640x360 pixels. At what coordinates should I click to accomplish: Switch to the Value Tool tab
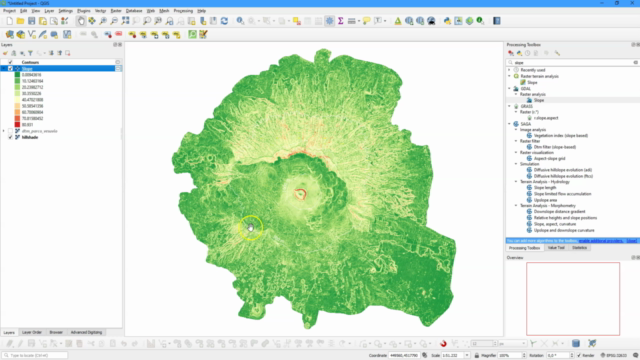pyautogui.click(x=556, y=248)
